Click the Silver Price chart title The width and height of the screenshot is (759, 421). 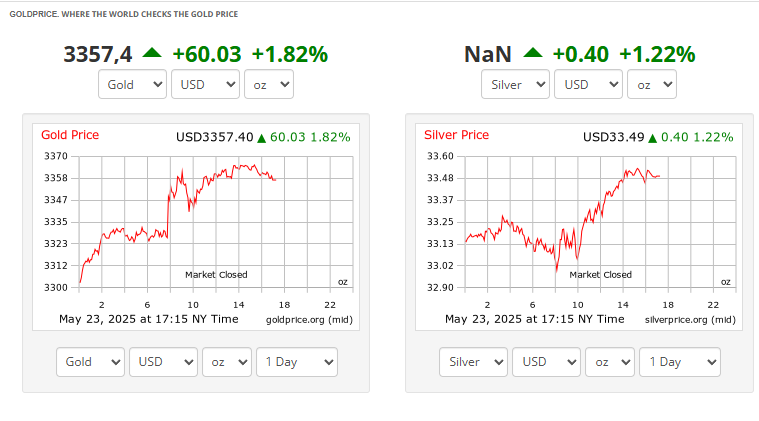click(x=456, y=135)
